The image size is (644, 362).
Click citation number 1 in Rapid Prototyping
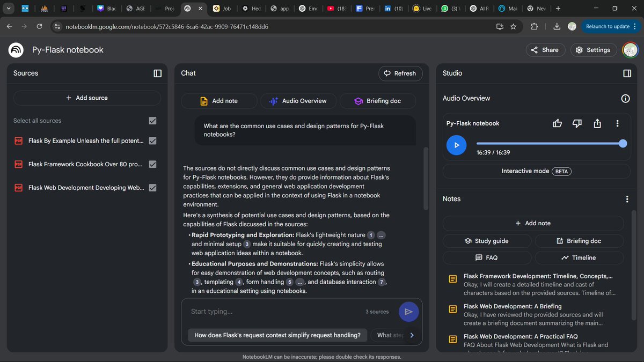coord(370,235)
